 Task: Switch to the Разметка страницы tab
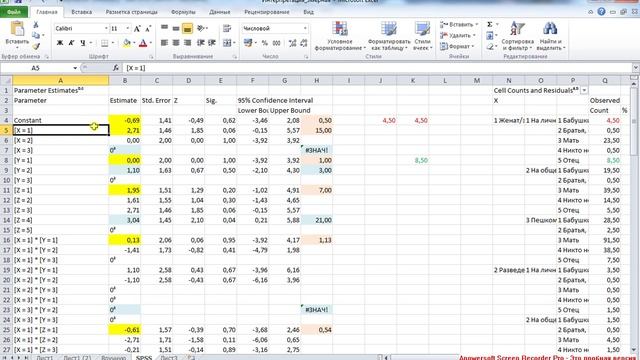131,12
